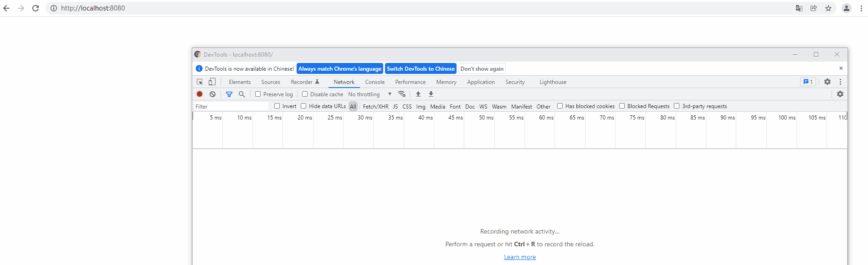Switch to the Console tab

click(x=375, y=82)
